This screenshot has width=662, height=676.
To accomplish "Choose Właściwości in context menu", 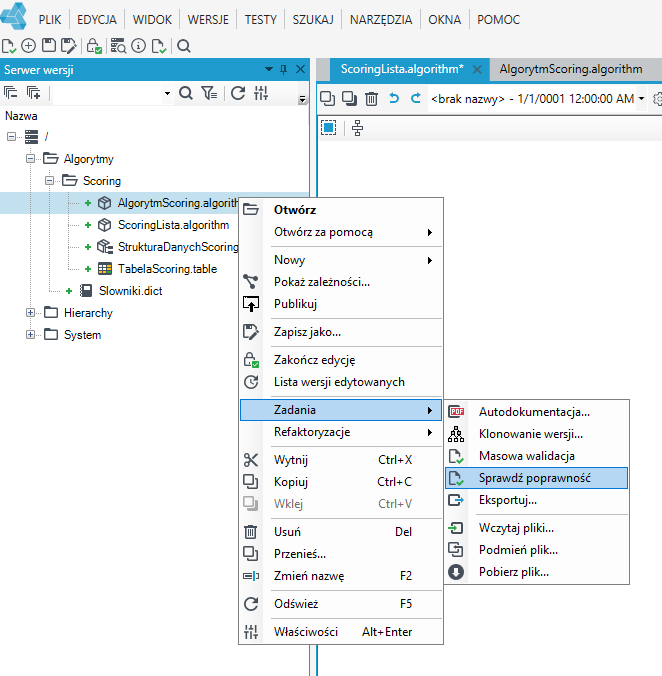I will (340, 632).
